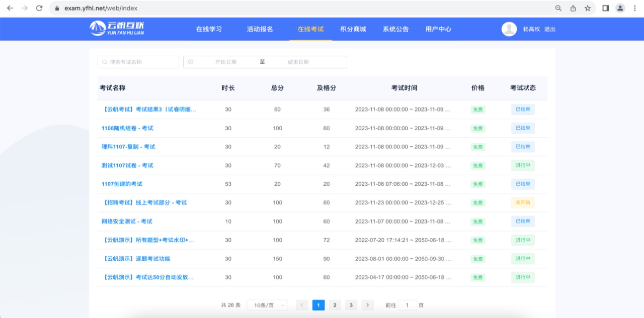This screenshot has width=644, height=318.
Task: Open Chrome three-dot menu
Action: click(x=635, y=8)
